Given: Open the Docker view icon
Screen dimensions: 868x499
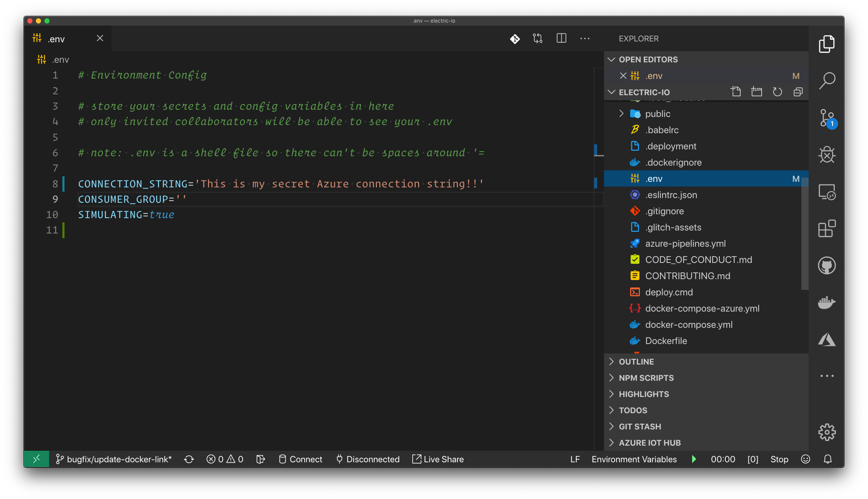Looking at the screenshot, I should coord(827,303).
